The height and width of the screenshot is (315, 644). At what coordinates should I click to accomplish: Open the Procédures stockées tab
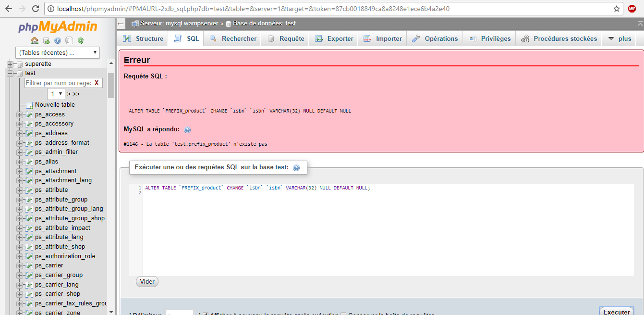click(559, 38)
